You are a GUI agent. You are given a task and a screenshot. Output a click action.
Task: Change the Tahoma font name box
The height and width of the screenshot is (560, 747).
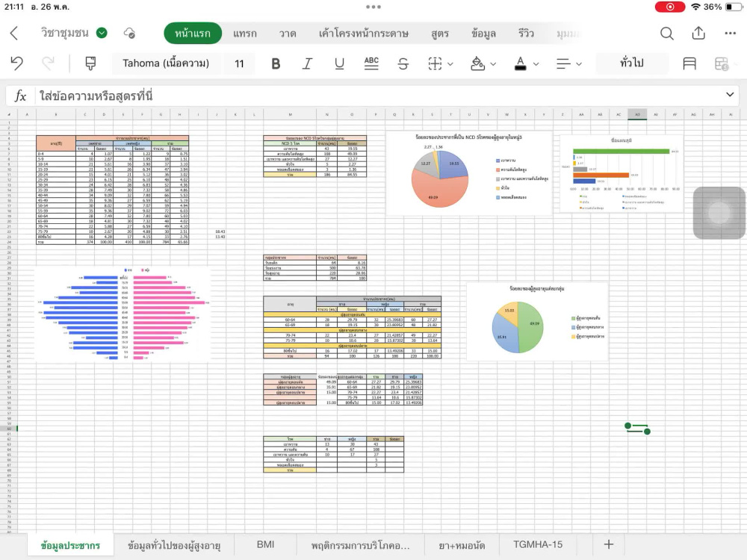click(166, 63)
